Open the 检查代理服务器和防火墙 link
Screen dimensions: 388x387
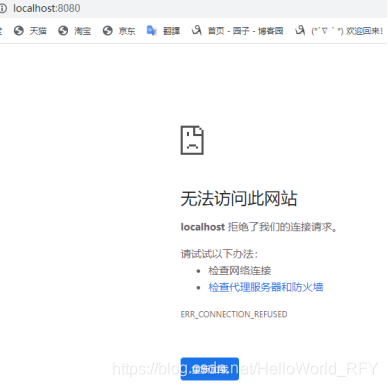(265, 287)
